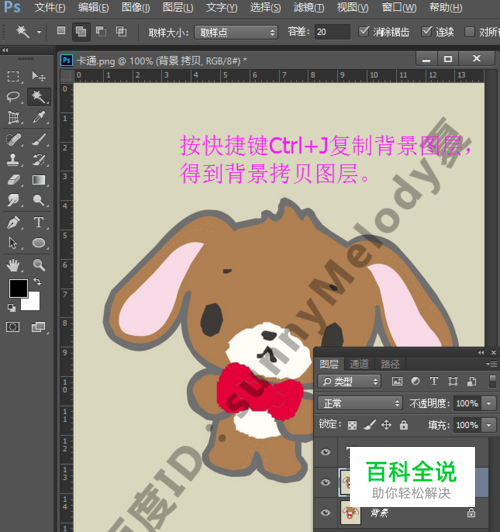Toggle Quick Mask mode
The width and height of the screenshot is (500, 532).
13,327
